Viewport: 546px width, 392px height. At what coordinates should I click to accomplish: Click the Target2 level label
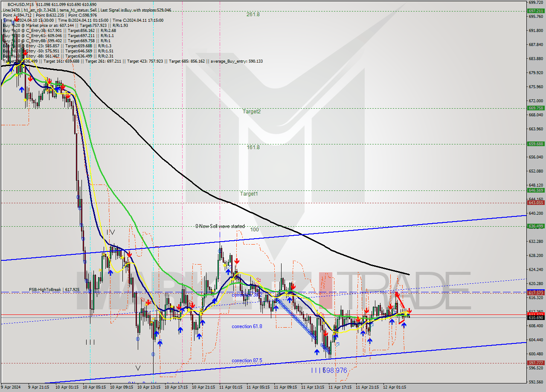pyautogui.click(x=252, y=112)
